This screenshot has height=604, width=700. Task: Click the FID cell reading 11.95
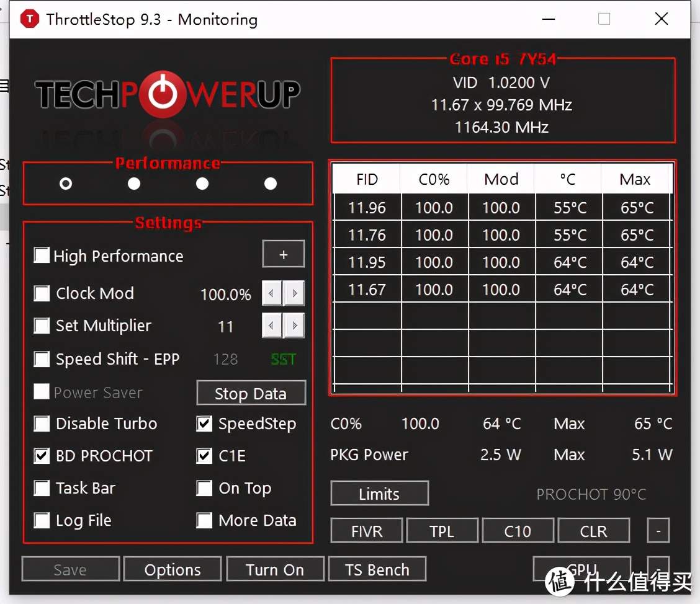coord(367,262)
